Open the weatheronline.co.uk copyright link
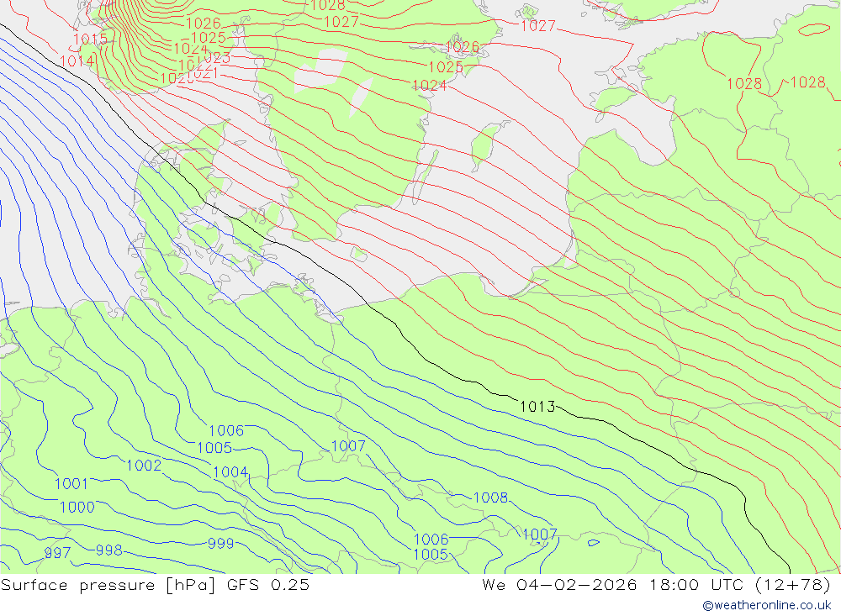This screenshot has height=616, width=841. click(x=767, y=605)
